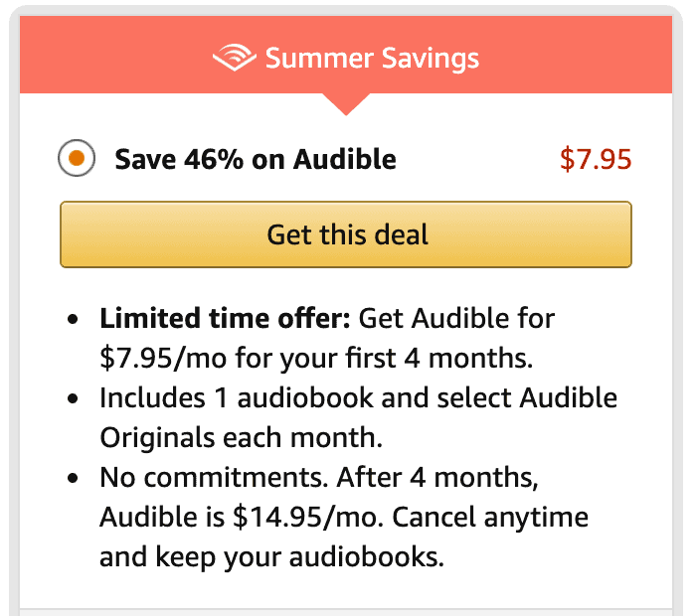The image size is (694, 616).
Task: Click "and keep your audiobooks" line
Action: click(x=270, y=556)
